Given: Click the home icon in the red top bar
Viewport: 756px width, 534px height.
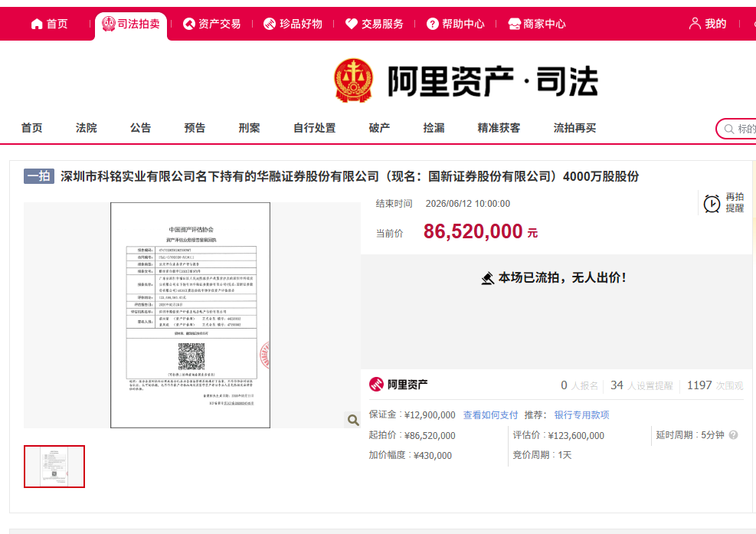Looking at the screenshot, I should point(37,24).
